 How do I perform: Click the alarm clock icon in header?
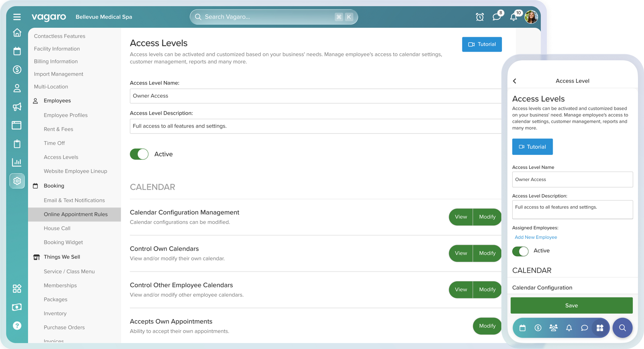(479, 17)
